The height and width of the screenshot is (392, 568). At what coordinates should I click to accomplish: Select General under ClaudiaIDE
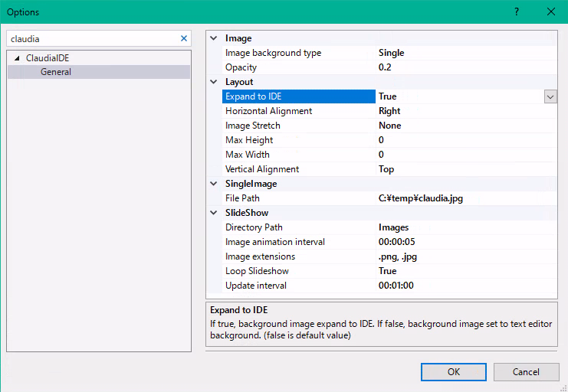[56, 72]
